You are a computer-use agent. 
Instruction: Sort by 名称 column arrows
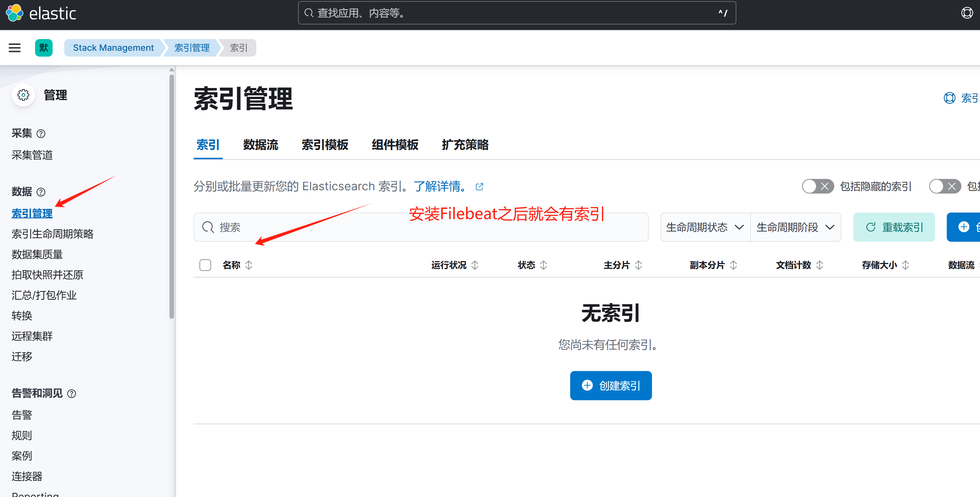(x=249, y=265)
